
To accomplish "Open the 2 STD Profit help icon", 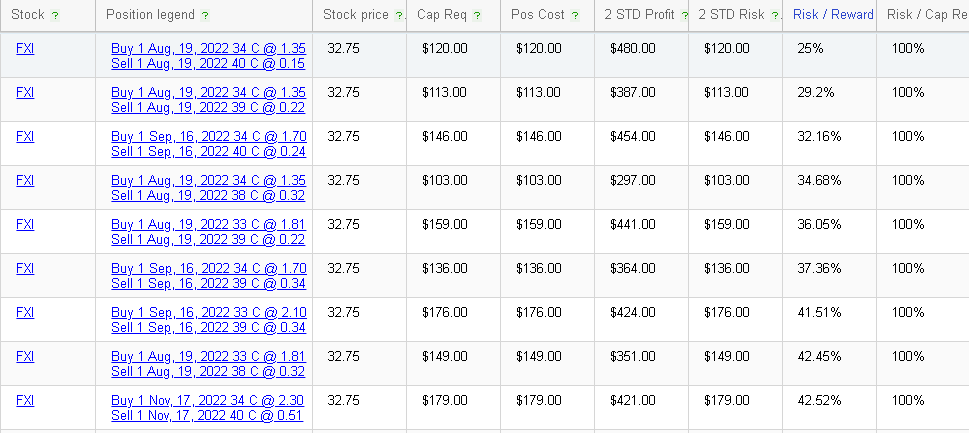I will (x=684, y=16).
